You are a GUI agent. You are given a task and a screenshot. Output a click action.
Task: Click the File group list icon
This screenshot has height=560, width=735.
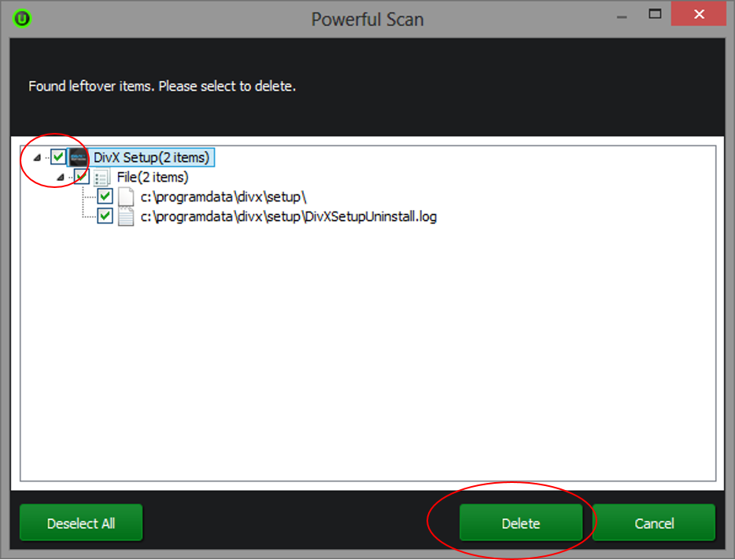point(102,178)
